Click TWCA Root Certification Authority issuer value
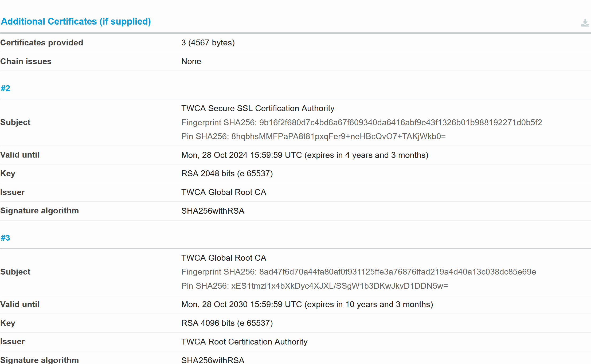This screenshot has height=364, width=591. [x=244, y=342]
